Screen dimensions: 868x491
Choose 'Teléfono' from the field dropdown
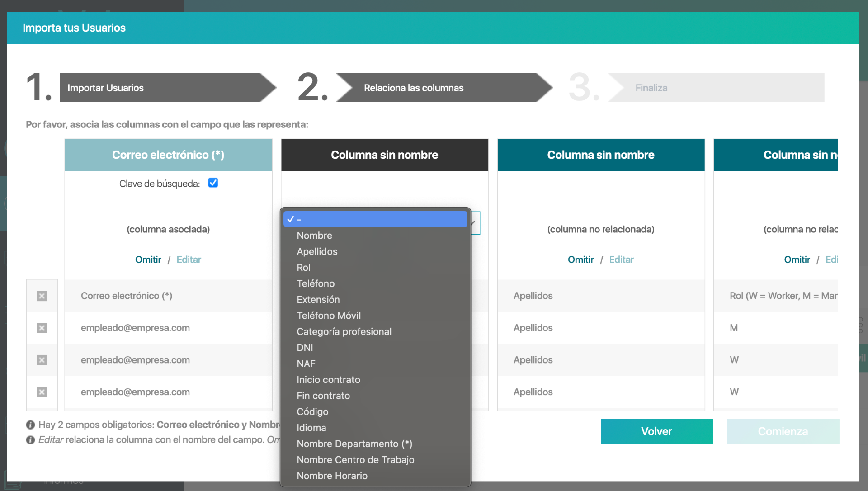tap(375, 283)
